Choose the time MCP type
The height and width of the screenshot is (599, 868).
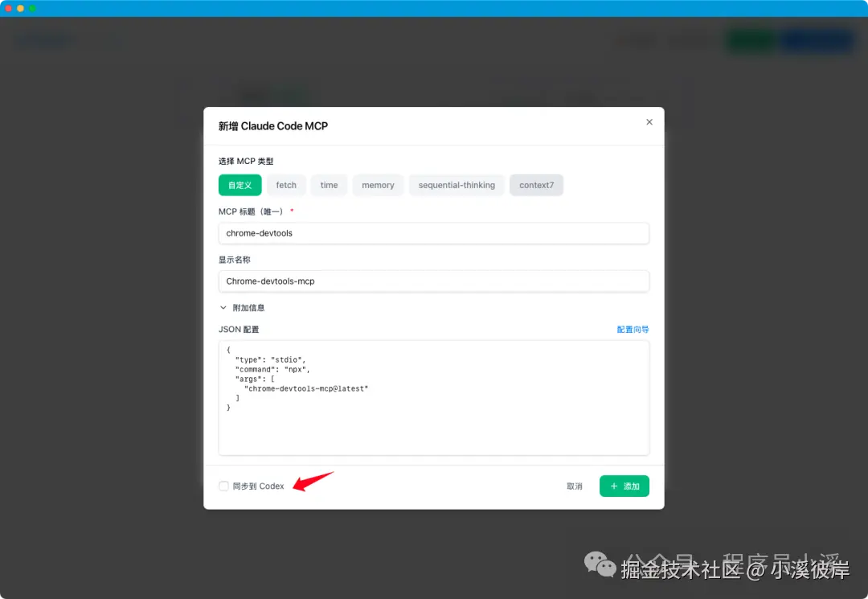tap(329, 185)
